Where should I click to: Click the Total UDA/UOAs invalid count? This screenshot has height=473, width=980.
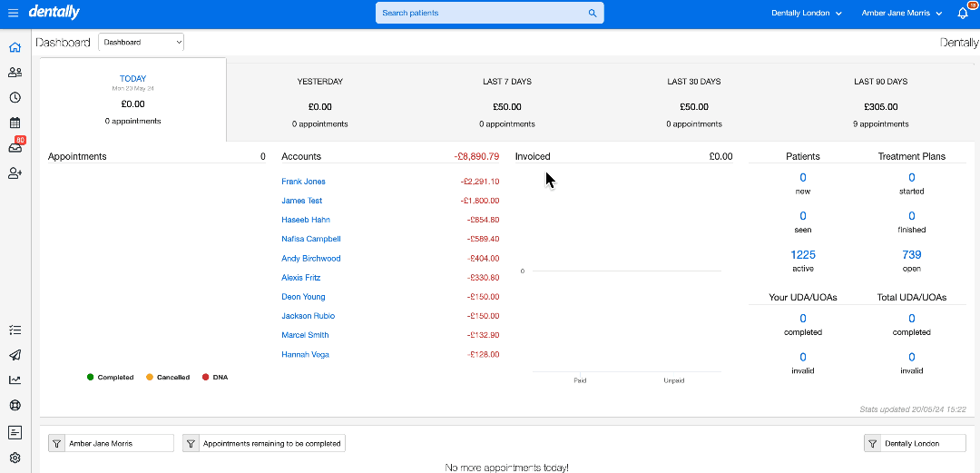(x=912, y=358)
